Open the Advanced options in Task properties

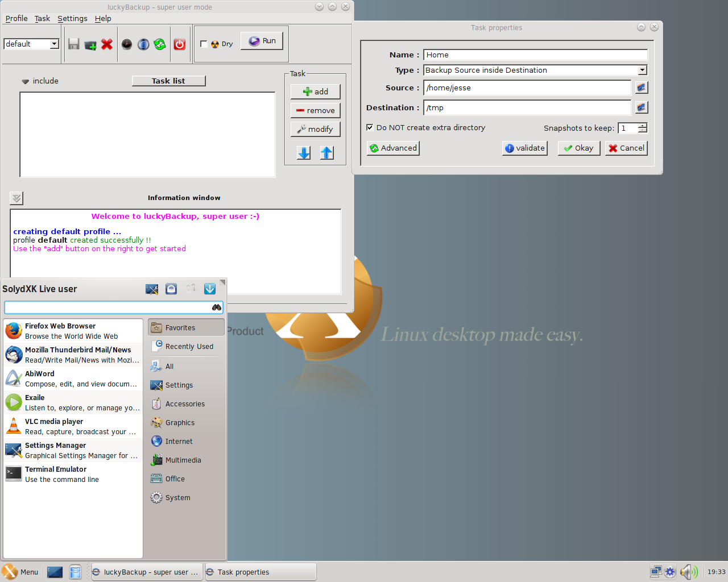[393, 148]
